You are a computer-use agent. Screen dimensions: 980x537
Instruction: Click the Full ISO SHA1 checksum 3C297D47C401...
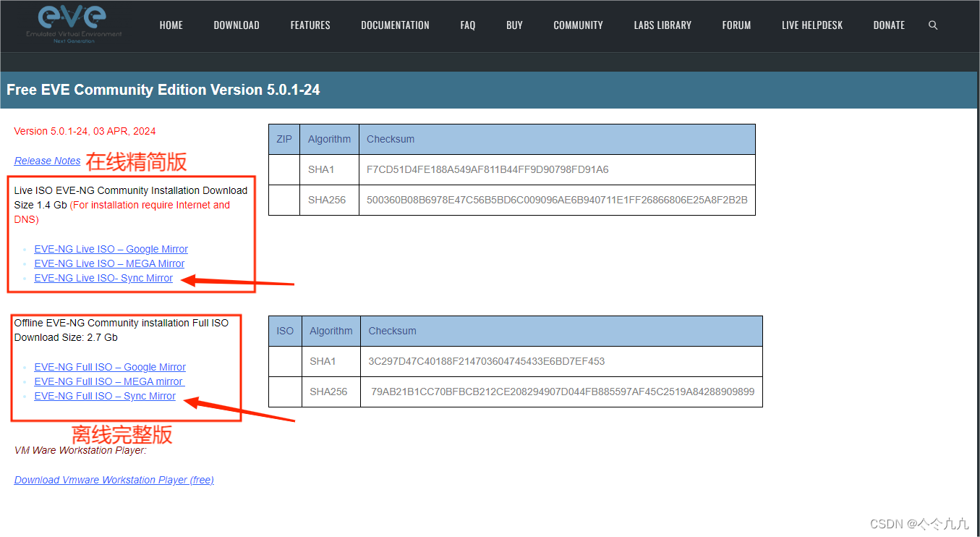486,361
